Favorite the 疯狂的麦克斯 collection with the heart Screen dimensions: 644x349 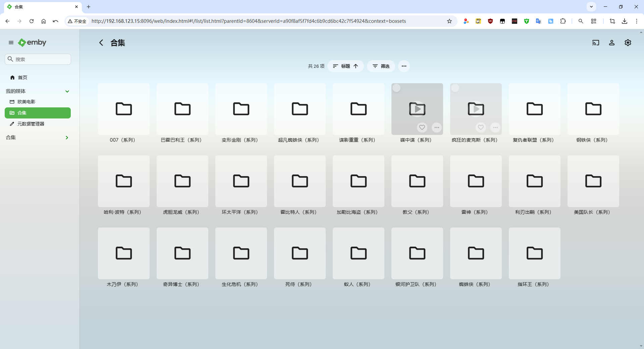(x=481, y=128)
